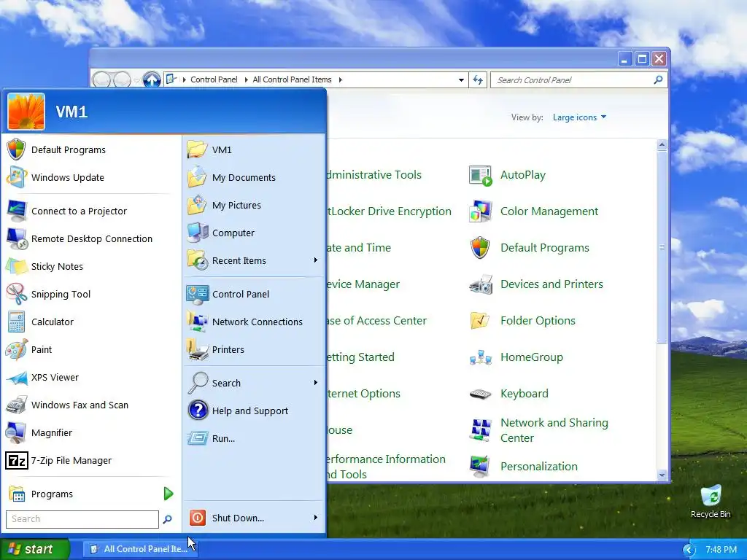
Task: Open the Administrative Tools link
Action: (x=374, y=175)
